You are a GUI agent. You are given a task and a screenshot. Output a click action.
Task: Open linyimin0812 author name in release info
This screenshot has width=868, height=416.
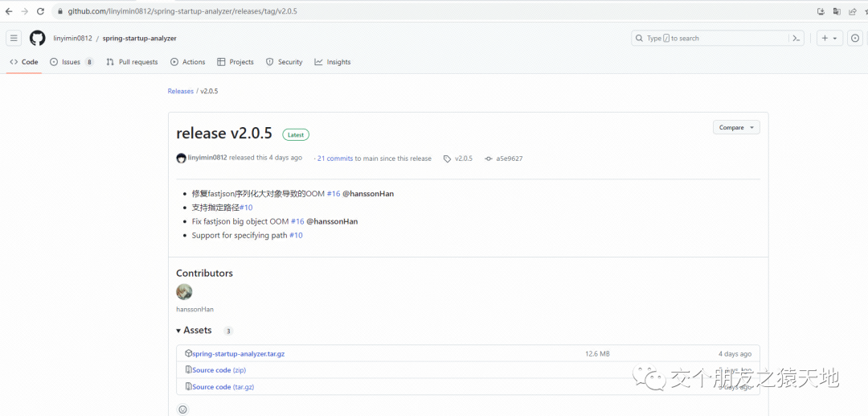coord(207,158)
